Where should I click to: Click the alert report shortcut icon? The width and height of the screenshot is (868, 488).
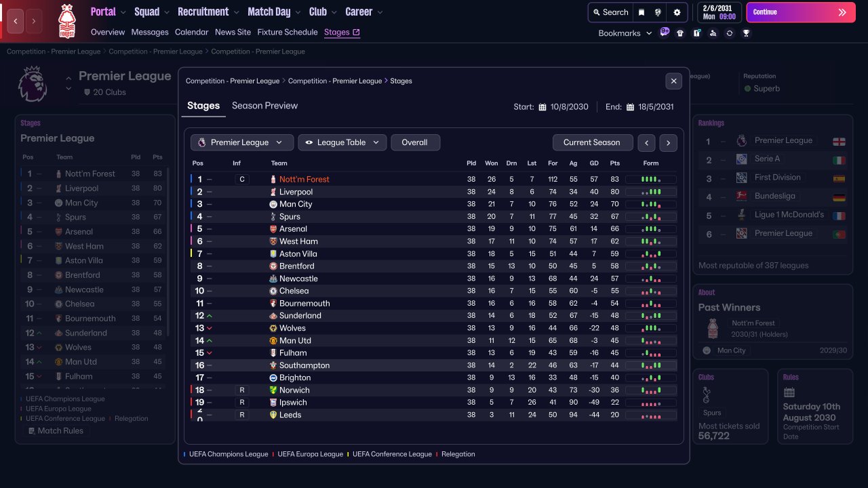click(696, 33)
